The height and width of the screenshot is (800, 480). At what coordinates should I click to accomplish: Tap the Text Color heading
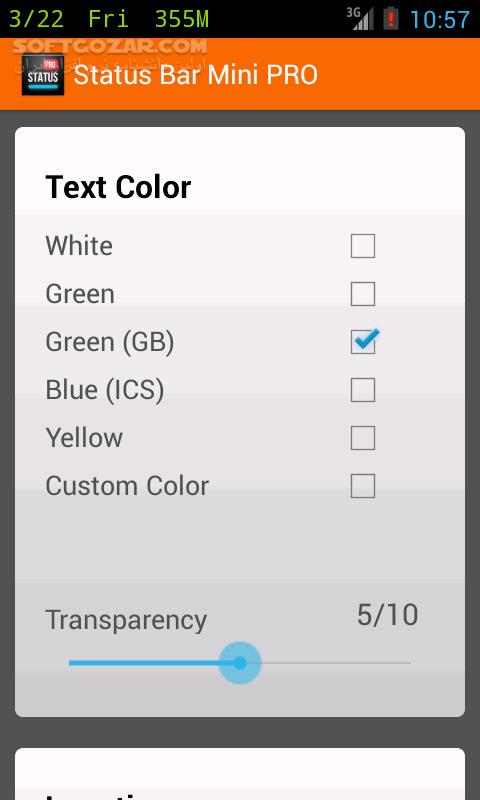point(118,187)
